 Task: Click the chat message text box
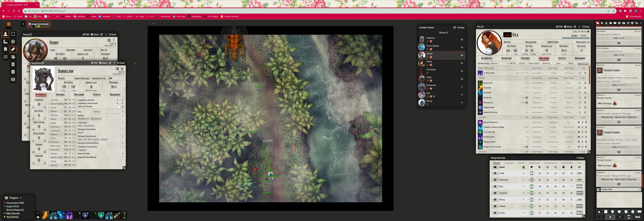coord(619,200)
